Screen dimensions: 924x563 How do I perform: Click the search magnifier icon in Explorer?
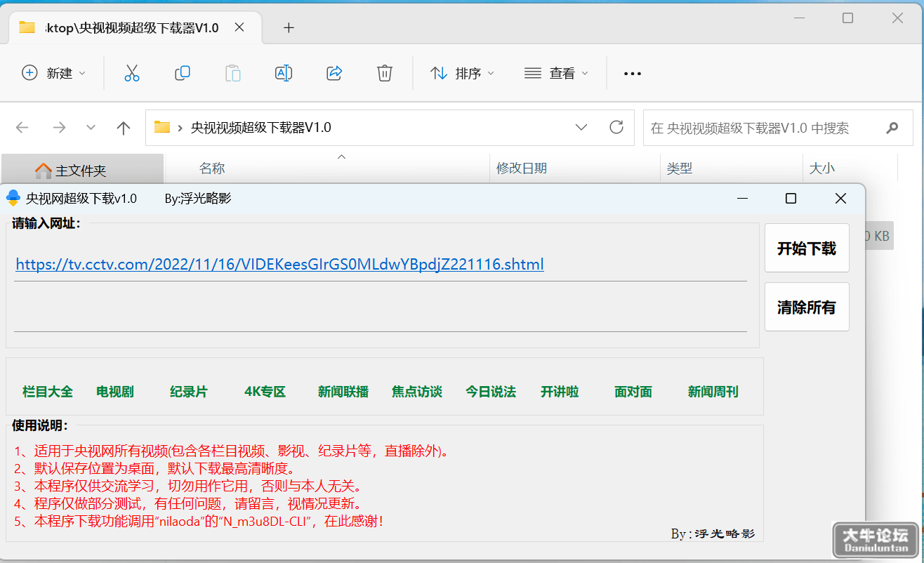coord(892,128)
